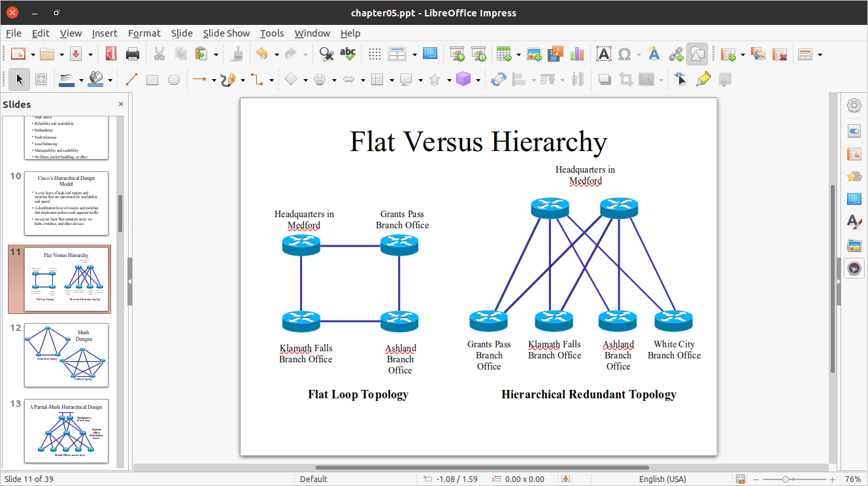Adjust the zoom slider in status bar

coord(785,479)
